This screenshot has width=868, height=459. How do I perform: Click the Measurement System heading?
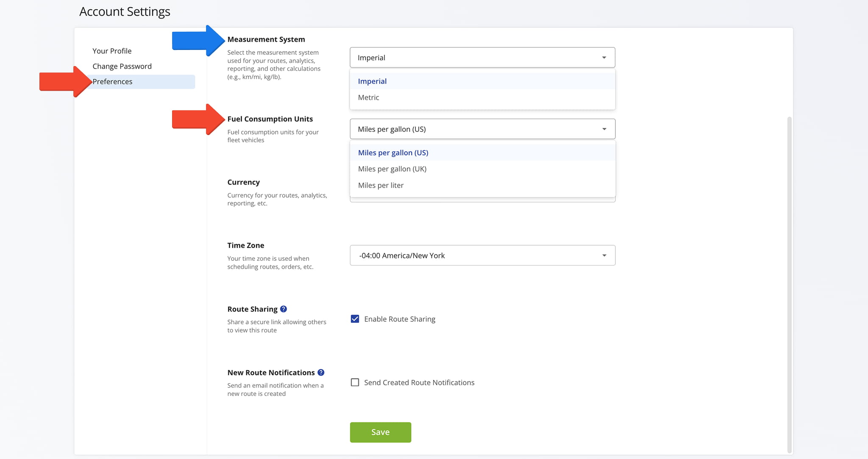[x=266, y=39]
